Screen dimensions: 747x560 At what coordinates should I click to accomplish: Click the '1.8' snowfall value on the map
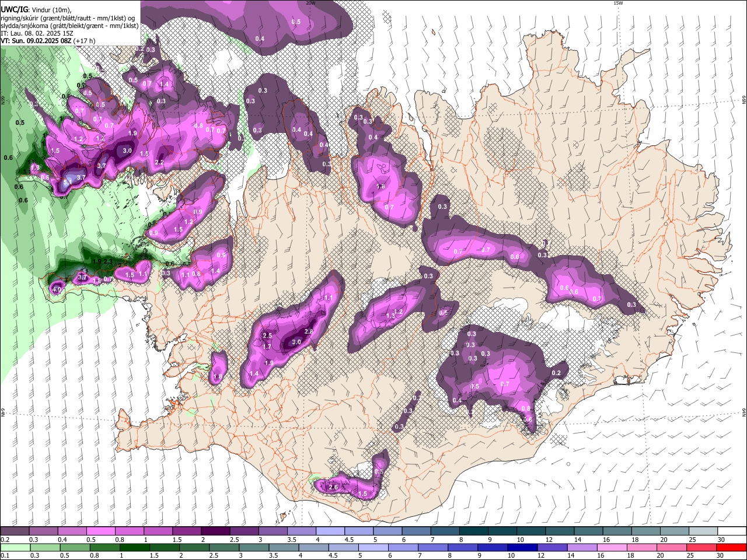click(381, 187)
